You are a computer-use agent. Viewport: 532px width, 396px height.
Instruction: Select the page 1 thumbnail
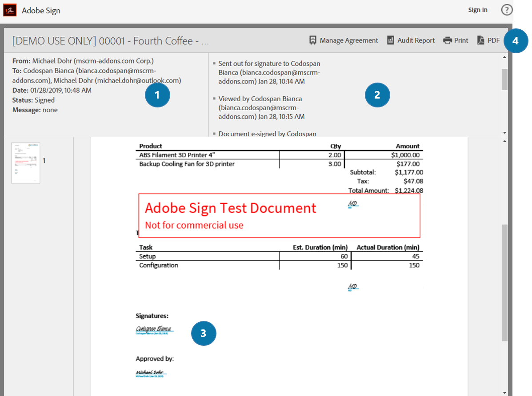pyautogui.click(x=26, y=163)
